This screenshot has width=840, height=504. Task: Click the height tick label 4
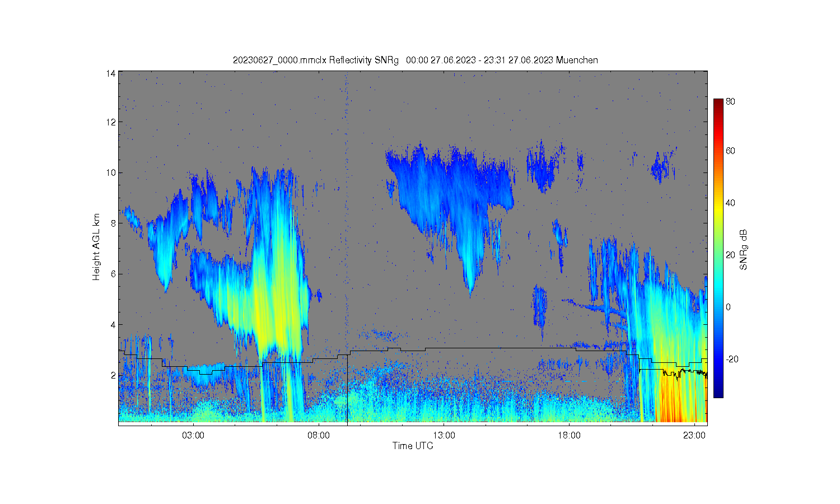[113, 324]
